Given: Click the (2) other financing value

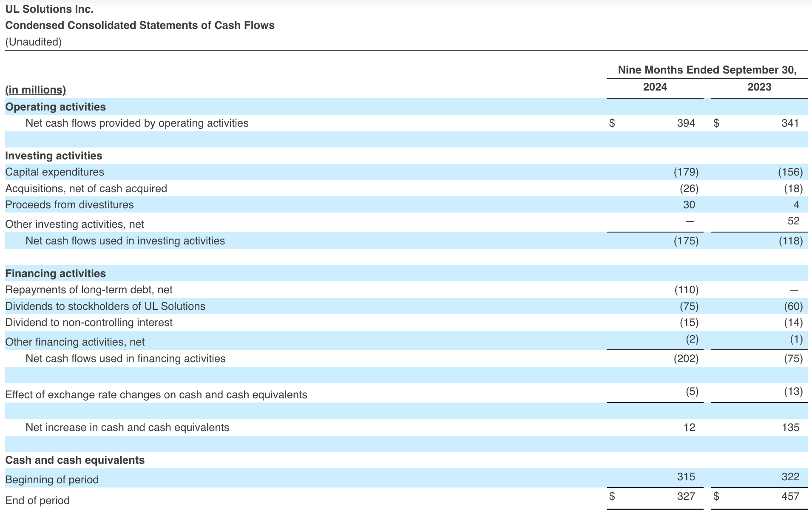Looking at the screenshot, I should point(692,339).
